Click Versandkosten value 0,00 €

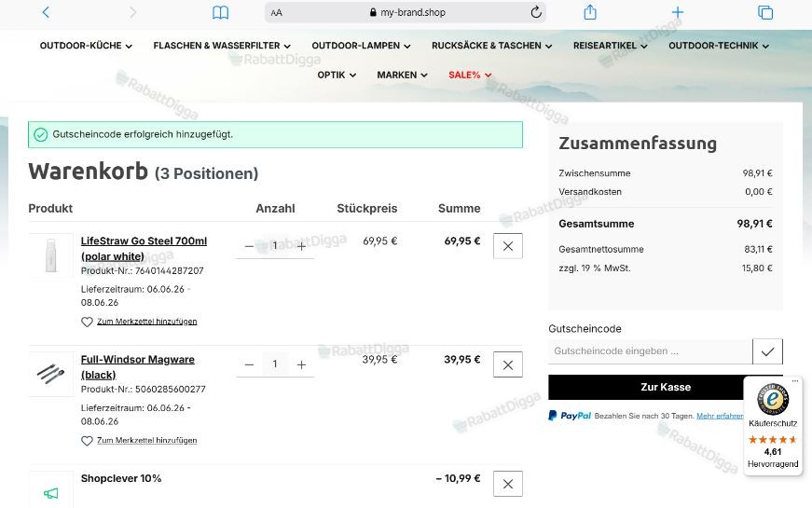point(759,192)
